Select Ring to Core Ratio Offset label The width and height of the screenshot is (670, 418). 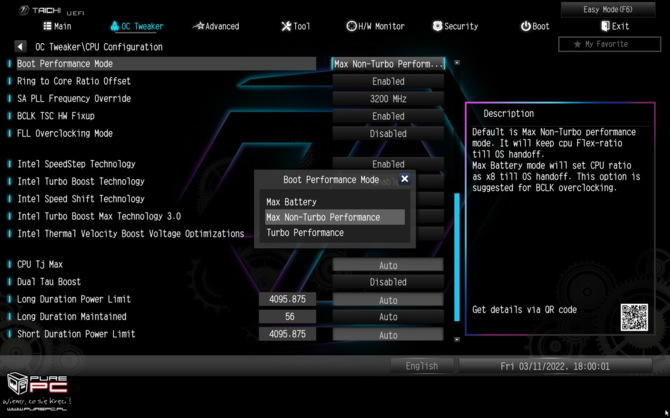point(73,81)
